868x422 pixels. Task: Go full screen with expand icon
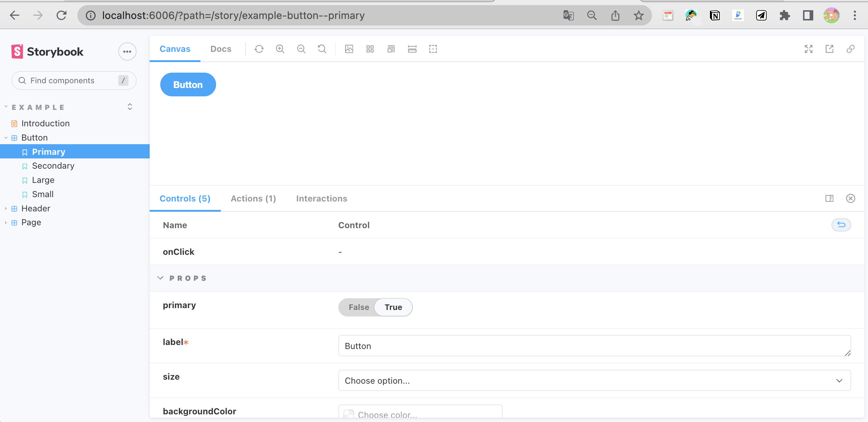pos(809,49)
